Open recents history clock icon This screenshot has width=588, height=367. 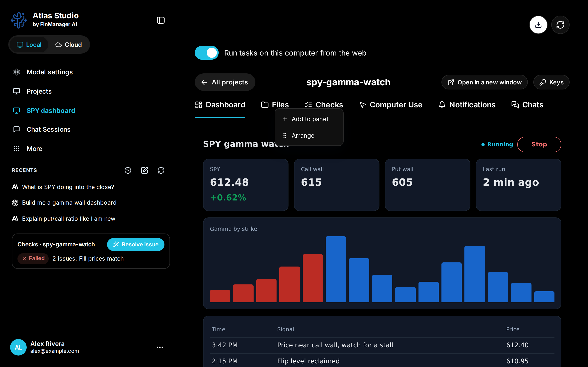[128, 170]
